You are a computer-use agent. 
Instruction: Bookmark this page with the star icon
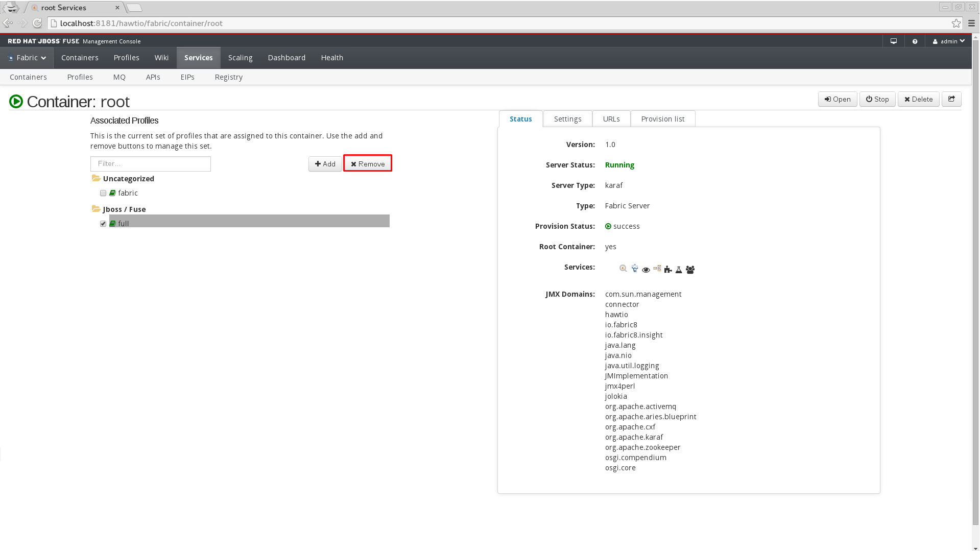pos(957,23)
